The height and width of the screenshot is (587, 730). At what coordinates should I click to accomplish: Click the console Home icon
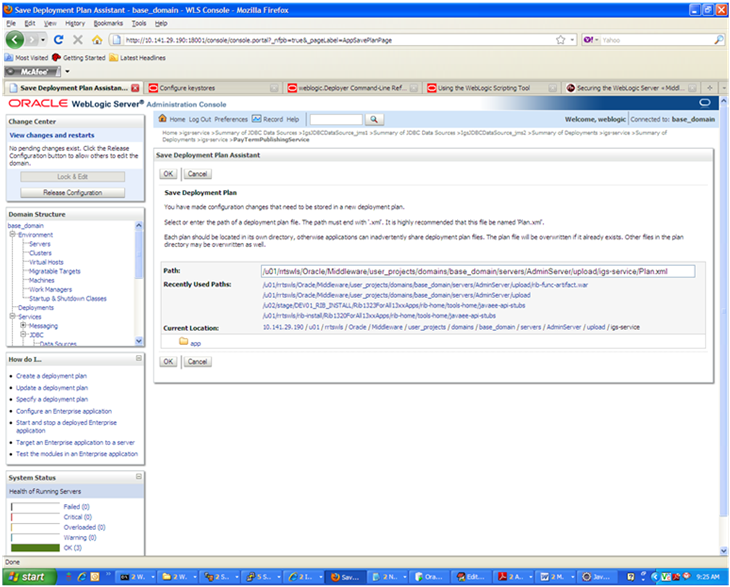click(162, 118)
